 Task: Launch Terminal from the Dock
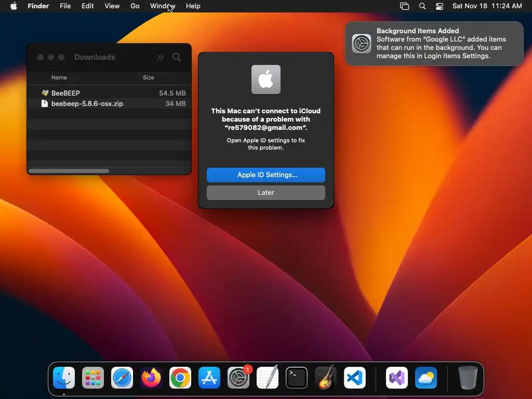tap(297, 378)
